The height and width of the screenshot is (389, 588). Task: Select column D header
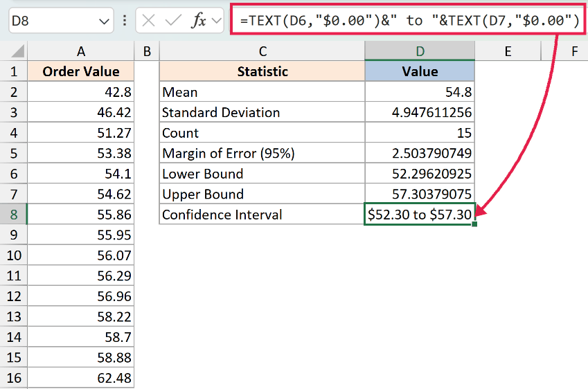420,51
